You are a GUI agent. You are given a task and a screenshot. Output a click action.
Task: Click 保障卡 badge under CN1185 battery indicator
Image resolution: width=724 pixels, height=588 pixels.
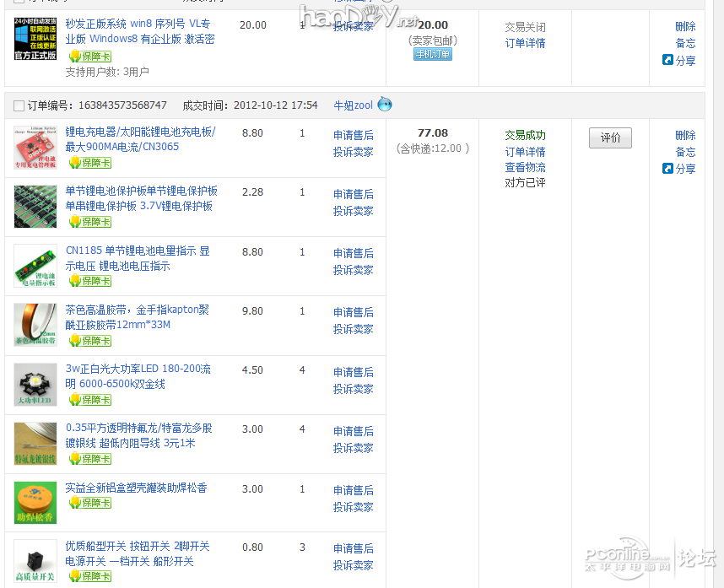[89, 281]
